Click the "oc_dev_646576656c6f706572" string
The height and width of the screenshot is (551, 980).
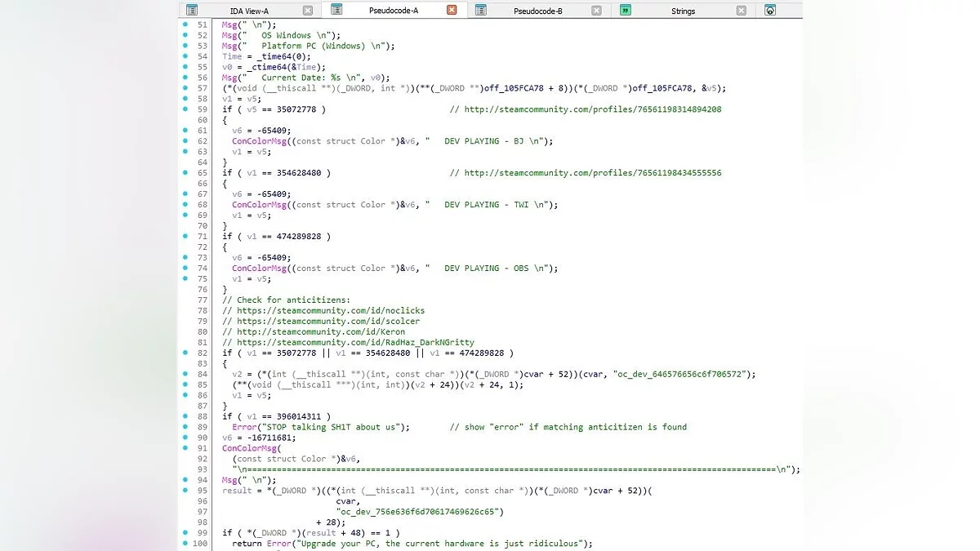679,374
